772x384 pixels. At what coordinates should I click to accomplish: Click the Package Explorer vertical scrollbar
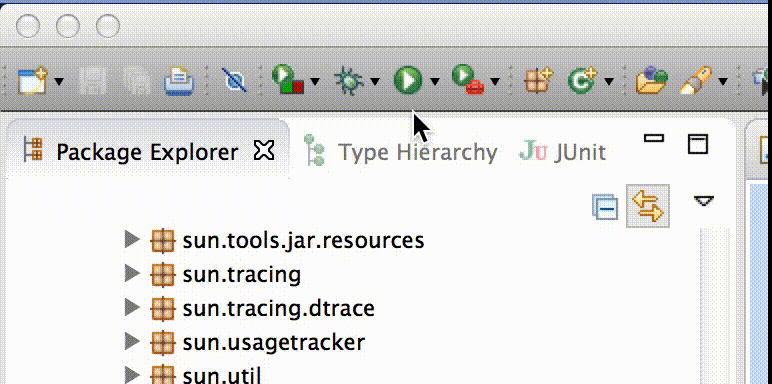(714, 306)
